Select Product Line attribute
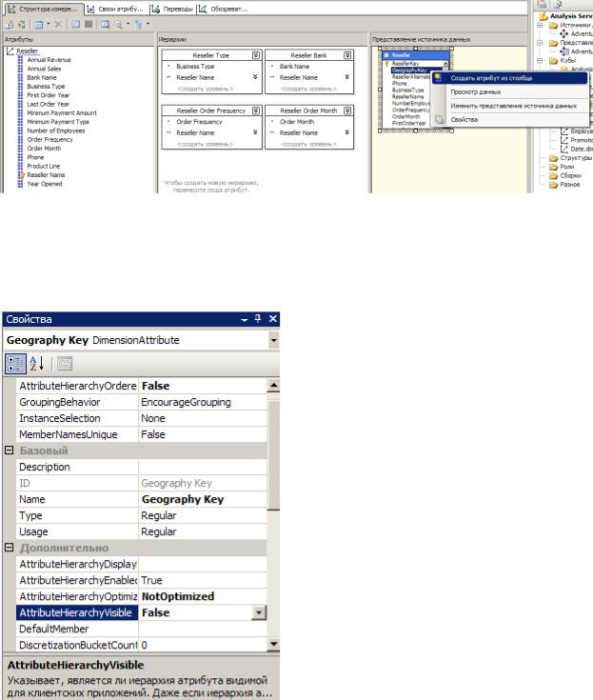This screenshot has height=700, width=593. [x=43, y=166]
